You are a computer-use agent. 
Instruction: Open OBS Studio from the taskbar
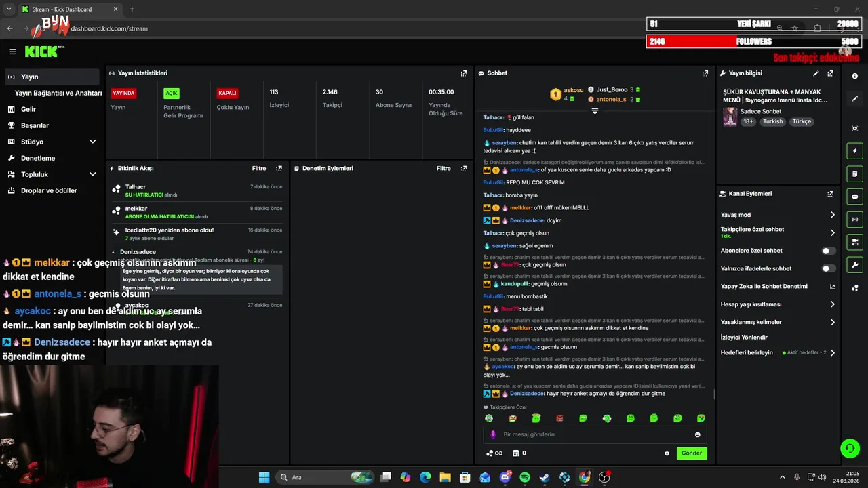(604, 477)
